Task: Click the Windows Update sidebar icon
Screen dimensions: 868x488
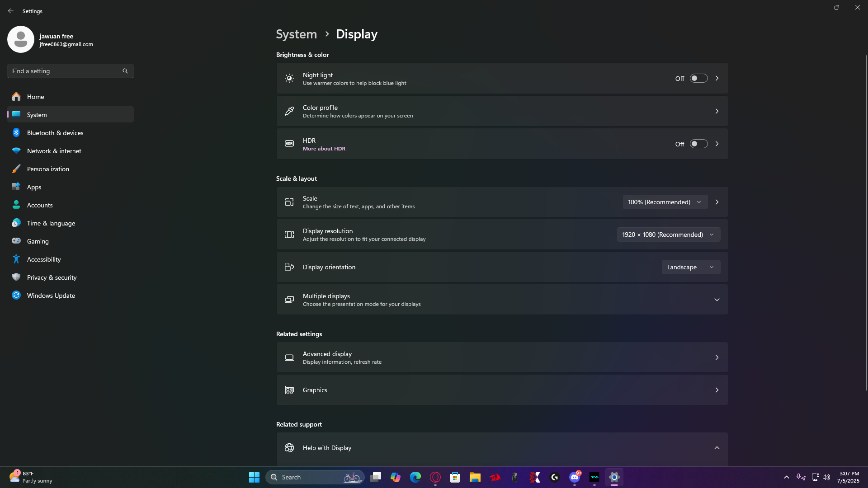Action: pos(16,296)
